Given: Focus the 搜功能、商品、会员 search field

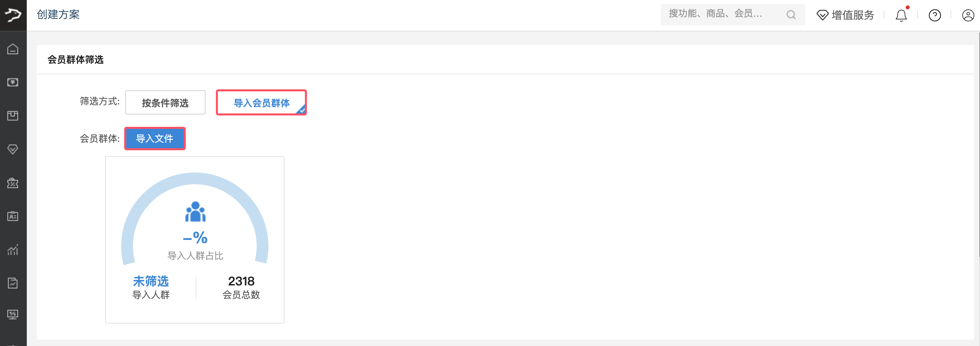Looking at the screenshot, I should (723, 14).
